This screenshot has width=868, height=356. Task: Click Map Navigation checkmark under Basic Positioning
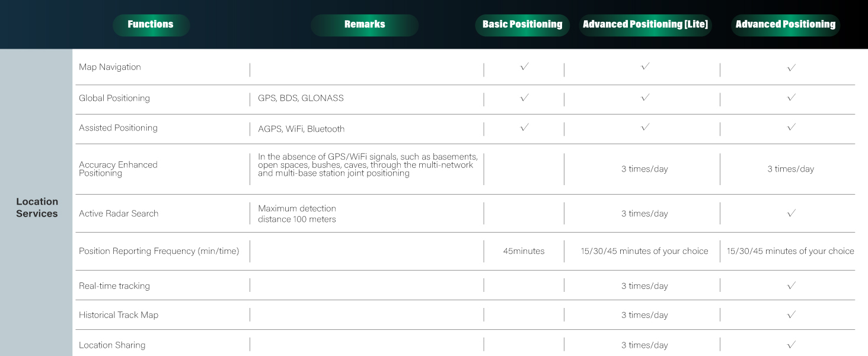(x=524, y=67)
